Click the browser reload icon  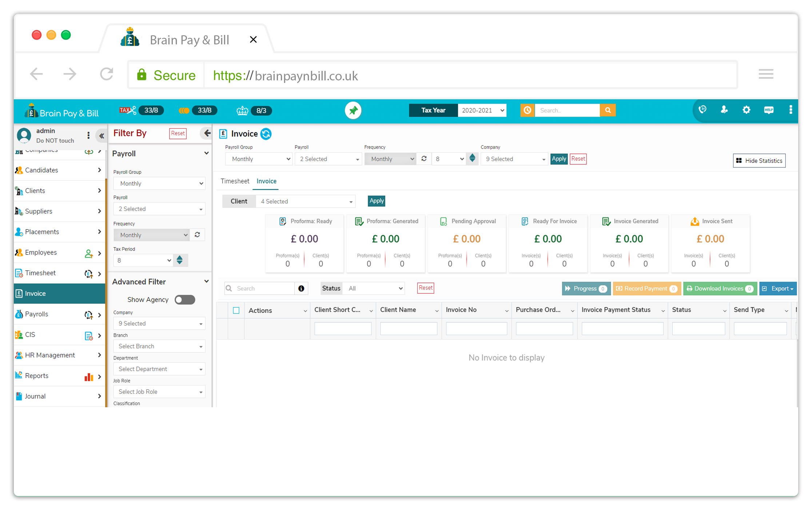(107, 74)
